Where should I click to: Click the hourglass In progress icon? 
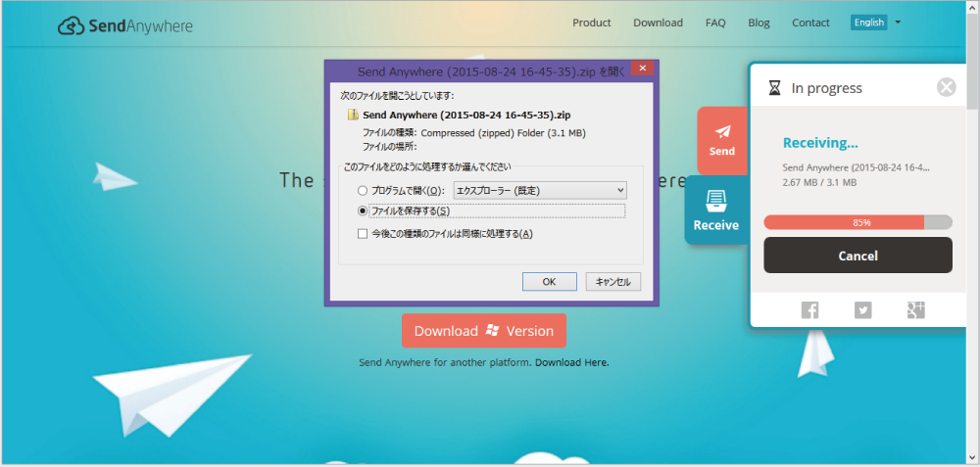coord(774,88)
